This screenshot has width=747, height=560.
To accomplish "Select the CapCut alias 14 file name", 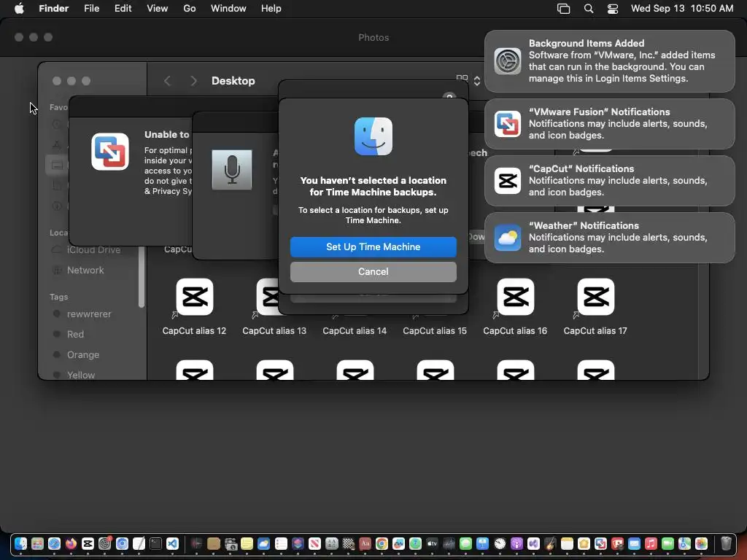I will click(x=355, y=330).
